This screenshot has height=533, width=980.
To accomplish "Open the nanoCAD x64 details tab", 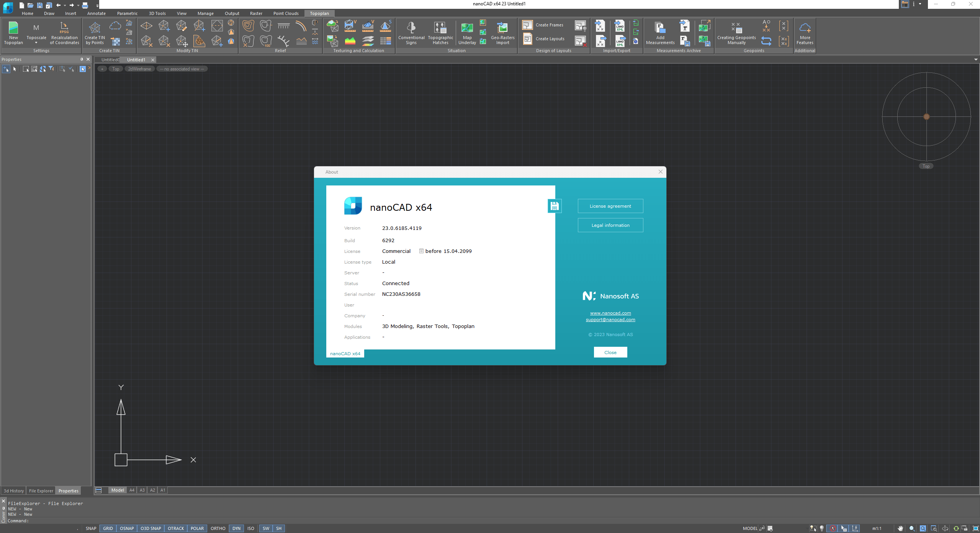I will coord(346,354).
